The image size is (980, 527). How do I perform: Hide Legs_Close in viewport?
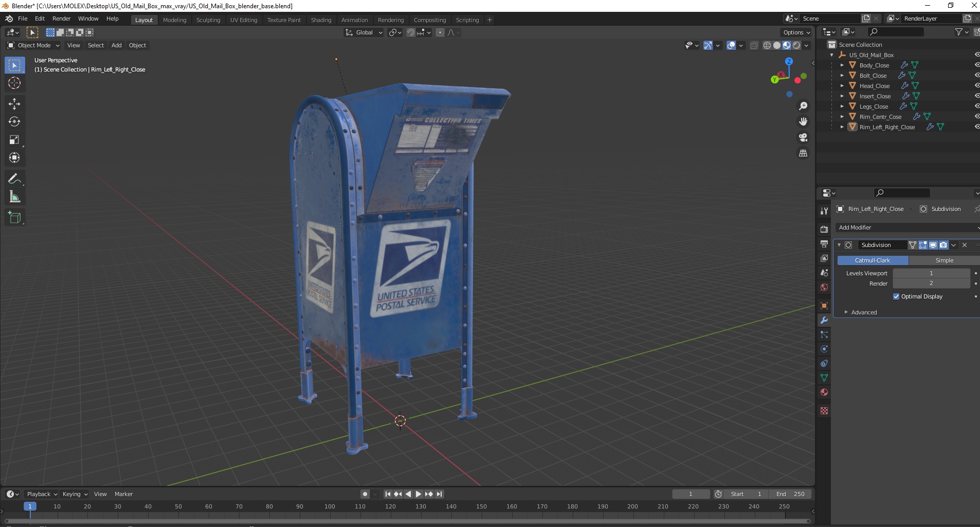tap(977, 106)
